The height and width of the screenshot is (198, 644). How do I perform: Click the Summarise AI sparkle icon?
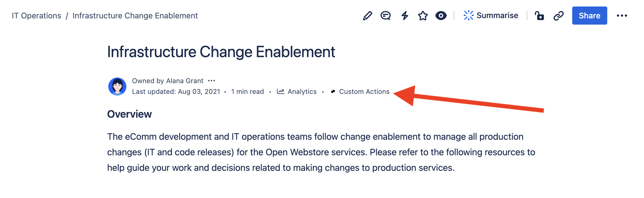coord(468,16)
